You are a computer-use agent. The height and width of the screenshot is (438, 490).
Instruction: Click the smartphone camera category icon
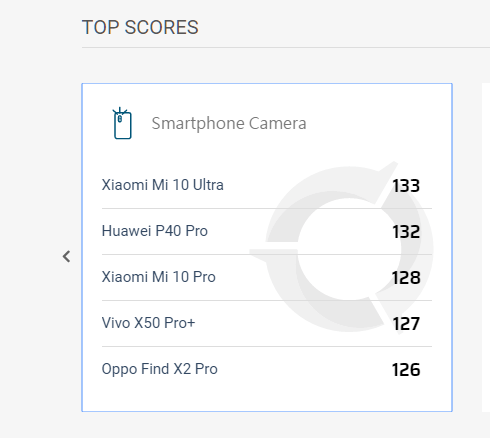click(122, 123)
